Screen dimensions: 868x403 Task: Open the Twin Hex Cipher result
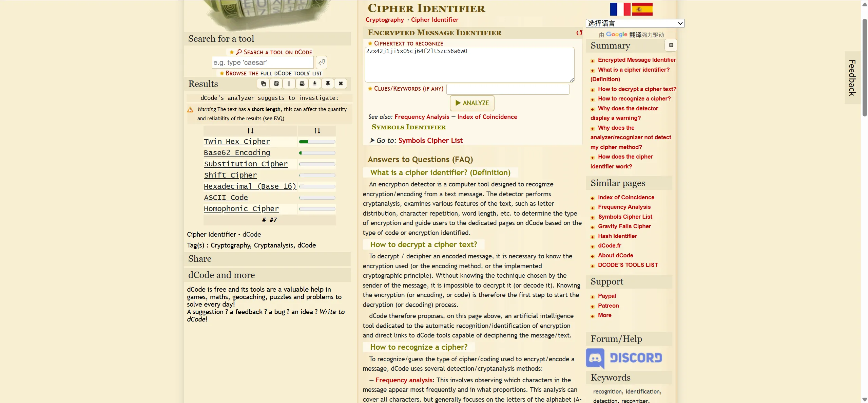pyautogui.click(x=237, y=142)
